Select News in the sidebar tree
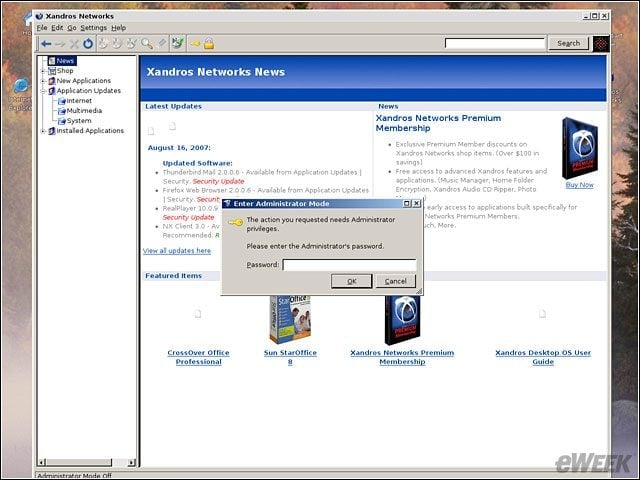The image size is (640, 480). [65, 61]
